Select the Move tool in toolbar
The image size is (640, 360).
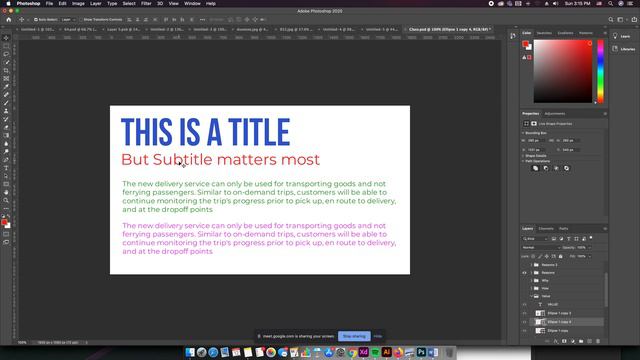pos(6,38)
